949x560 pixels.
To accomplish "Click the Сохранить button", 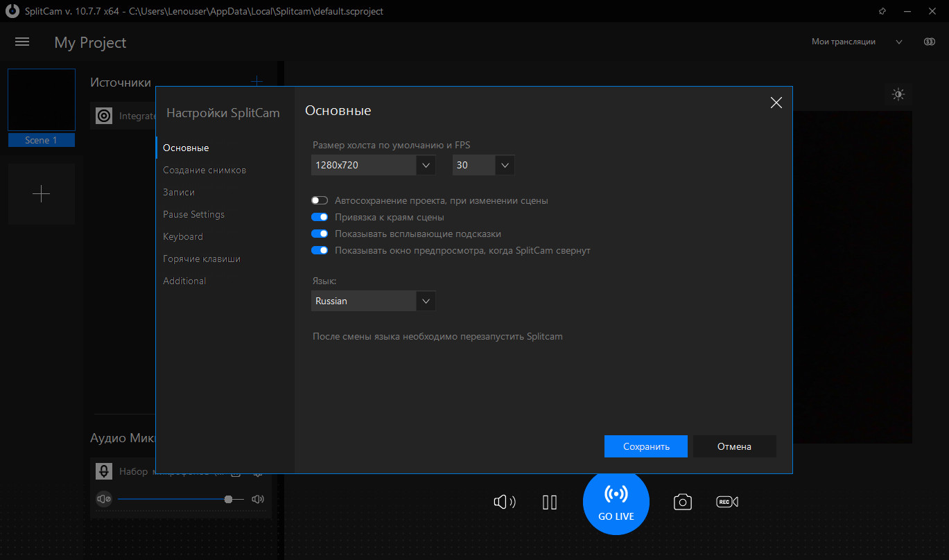I will (x=646, y=446).
